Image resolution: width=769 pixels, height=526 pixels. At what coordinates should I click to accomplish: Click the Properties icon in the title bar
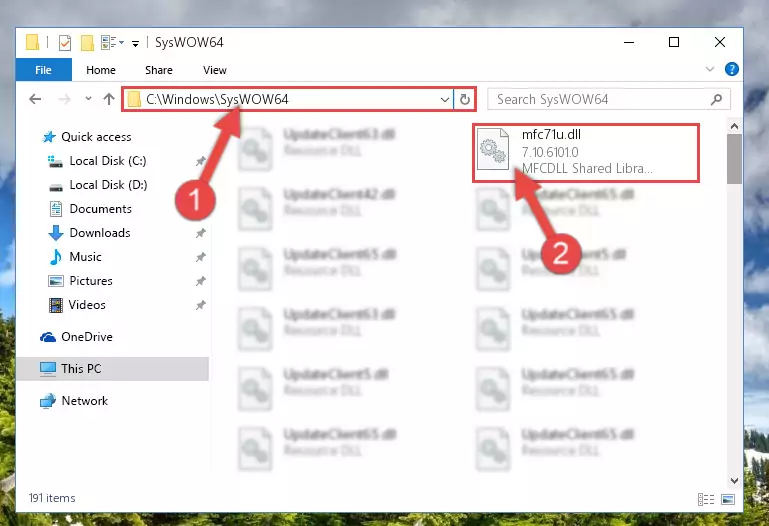point(65,43)
